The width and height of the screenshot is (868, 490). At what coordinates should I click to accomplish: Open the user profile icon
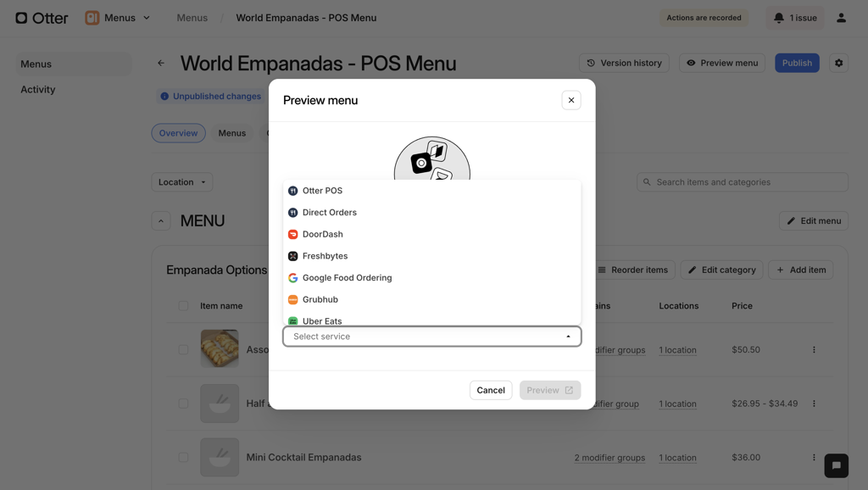[841, 18]
